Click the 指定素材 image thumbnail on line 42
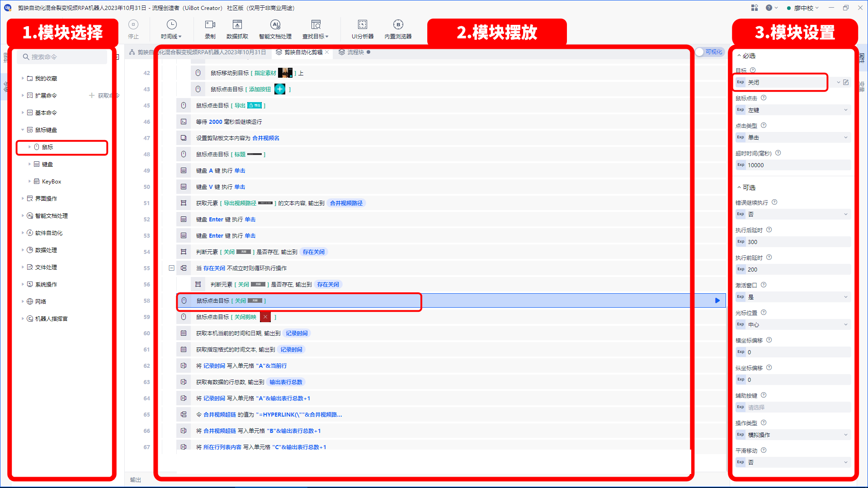Image resolution: width=868 pixels, height=488 pixels. [x=285, y=73]
